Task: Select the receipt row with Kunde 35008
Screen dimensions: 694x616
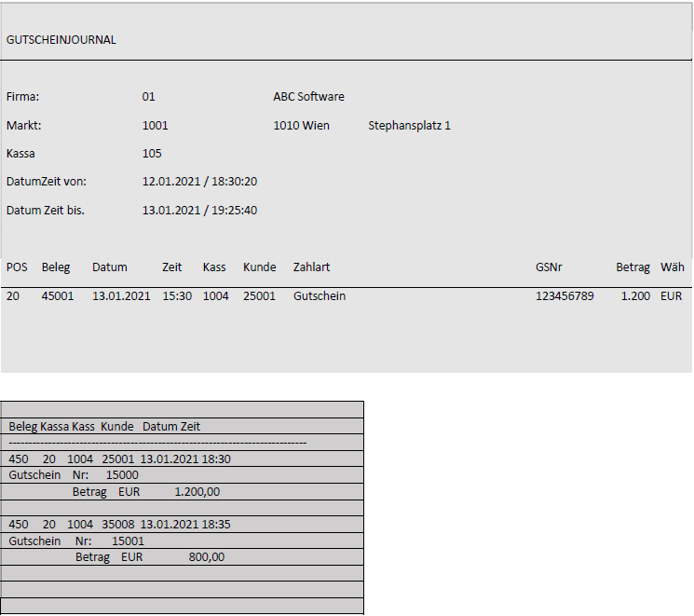Action: (x=119, y=525)
